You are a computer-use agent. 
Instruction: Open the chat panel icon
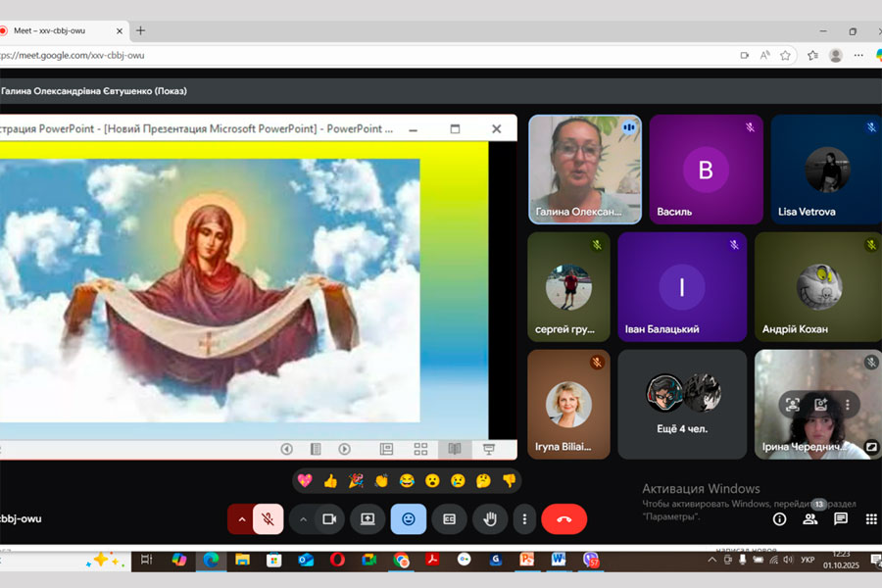tap(840, 518)
